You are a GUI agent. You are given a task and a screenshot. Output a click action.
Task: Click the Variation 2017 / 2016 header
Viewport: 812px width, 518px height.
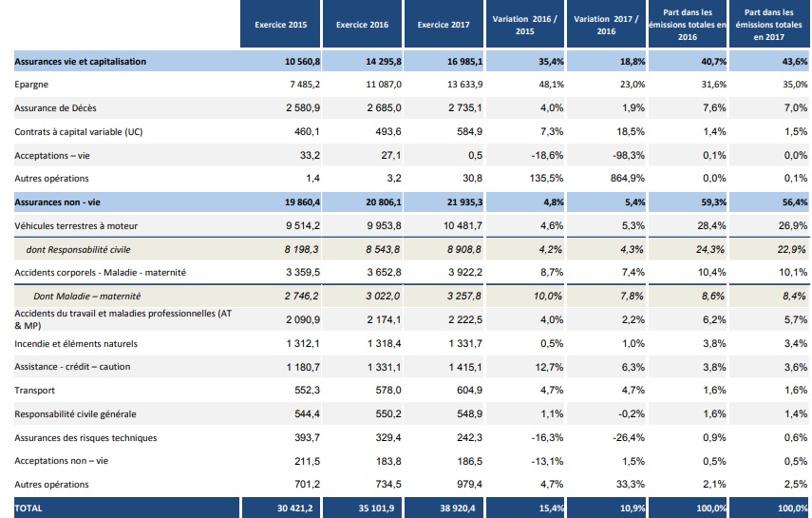pos(607,25)
